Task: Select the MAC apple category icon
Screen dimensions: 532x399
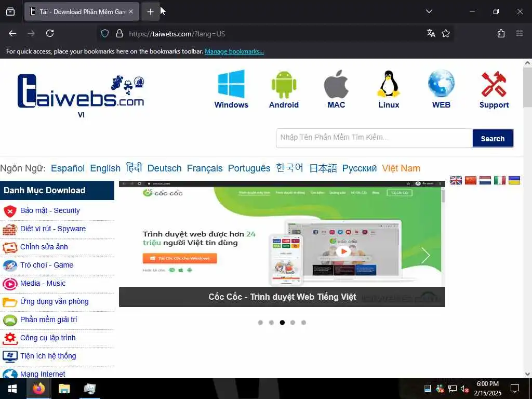Action: (x=336, y=84)
